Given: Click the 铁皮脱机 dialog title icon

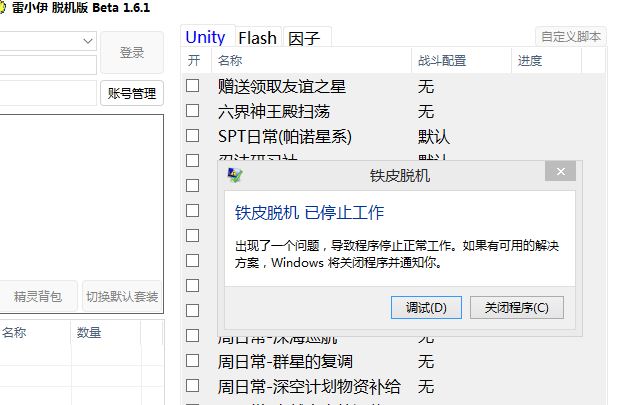Looking at the screenshot, I should click(x=235, y=175).
